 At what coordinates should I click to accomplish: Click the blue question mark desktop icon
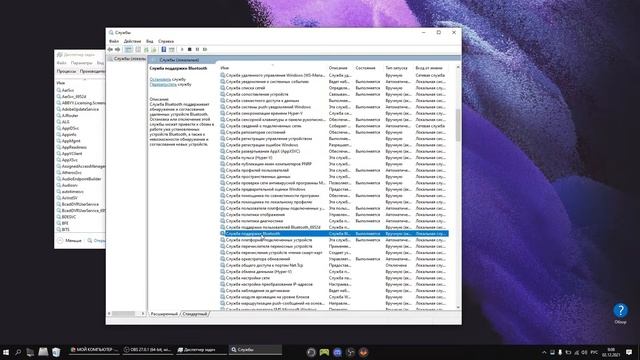click(620, 311)
